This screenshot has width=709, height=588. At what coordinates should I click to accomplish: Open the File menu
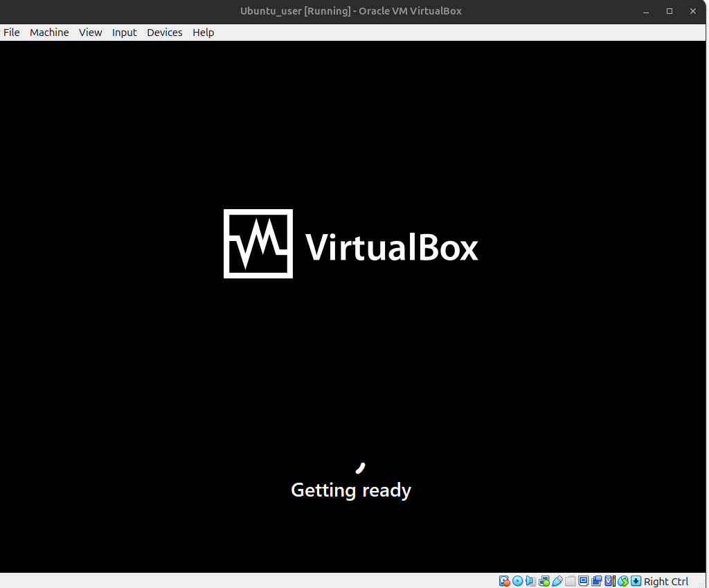pos(11,33)
